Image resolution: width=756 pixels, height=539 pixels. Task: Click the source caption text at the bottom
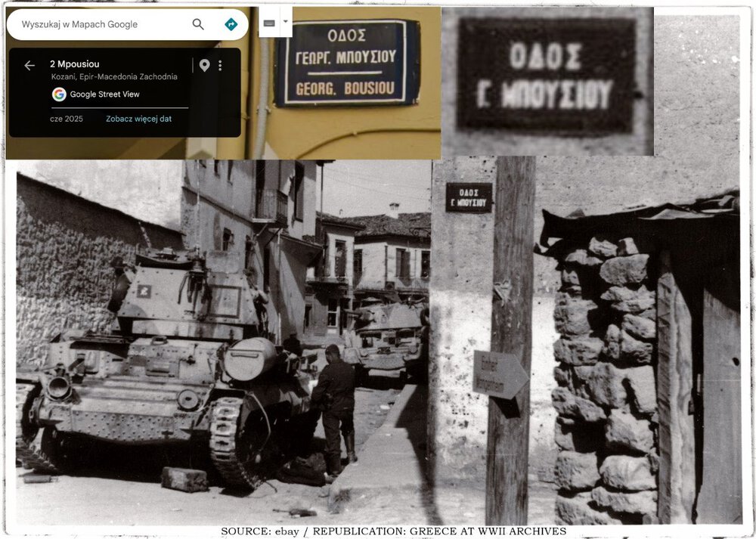click(x=393, y=531)
